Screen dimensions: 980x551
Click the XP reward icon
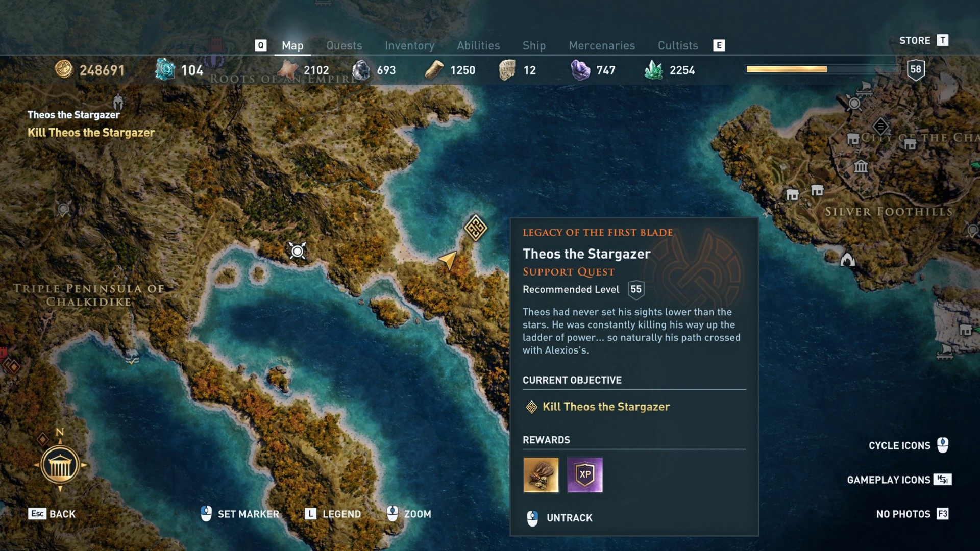pyautogui.click(x=585, y=474)
